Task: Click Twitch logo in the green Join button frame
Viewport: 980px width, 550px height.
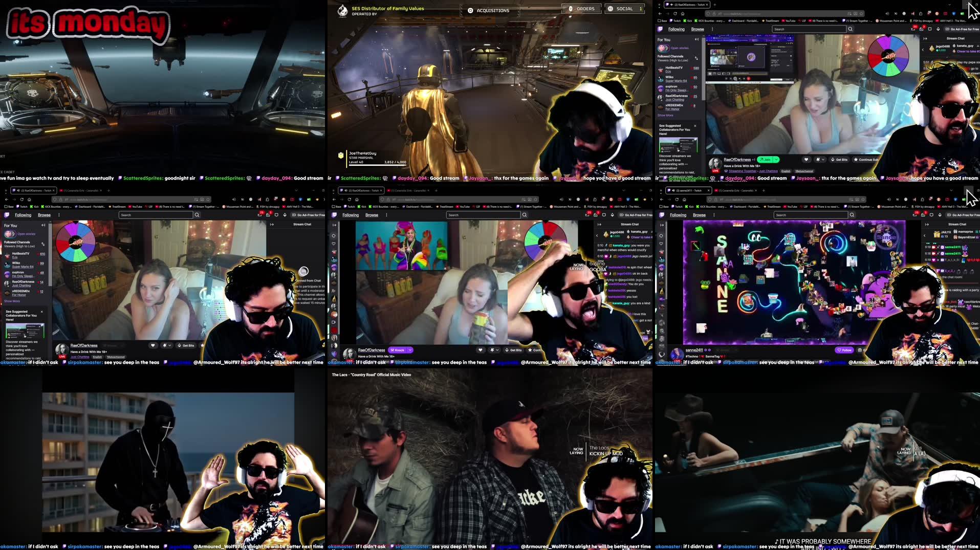Action: [660, 29]
